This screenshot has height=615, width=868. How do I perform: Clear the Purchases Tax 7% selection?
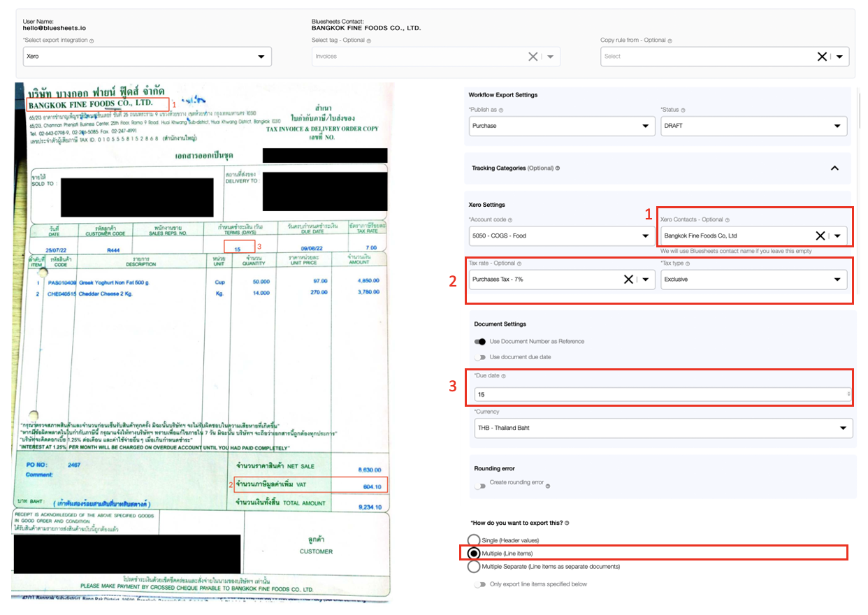tap(628, 280)
